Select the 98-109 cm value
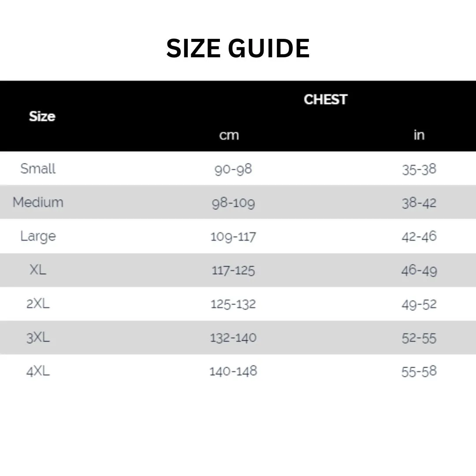Screen dimensions: 476x476 (x=233, y=203)
